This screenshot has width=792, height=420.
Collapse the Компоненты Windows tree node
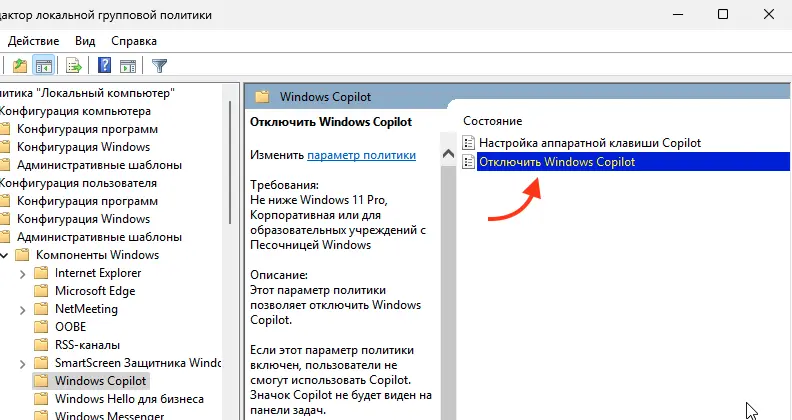[4, 255]
